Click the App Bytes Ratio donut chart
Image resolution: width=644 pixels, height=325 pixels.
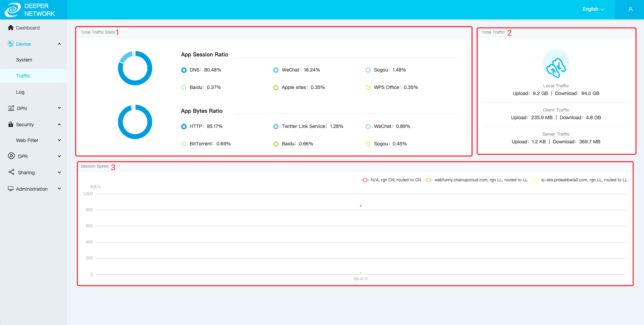(x=135, y=122)
